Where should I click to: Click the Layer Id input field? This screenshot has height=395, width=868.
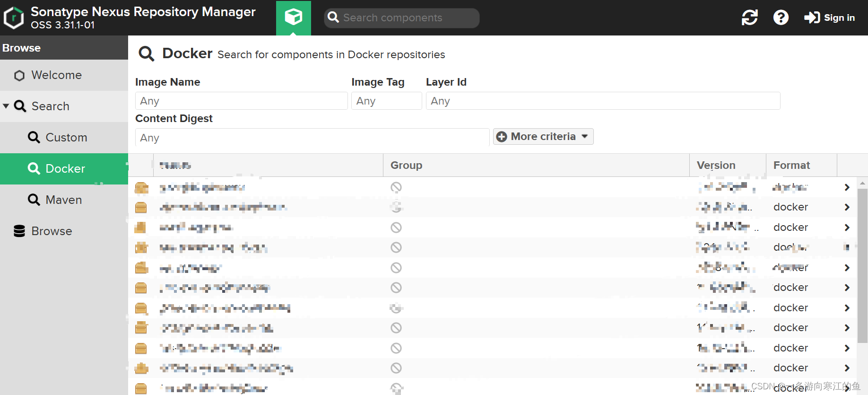[x=603, y=101]
